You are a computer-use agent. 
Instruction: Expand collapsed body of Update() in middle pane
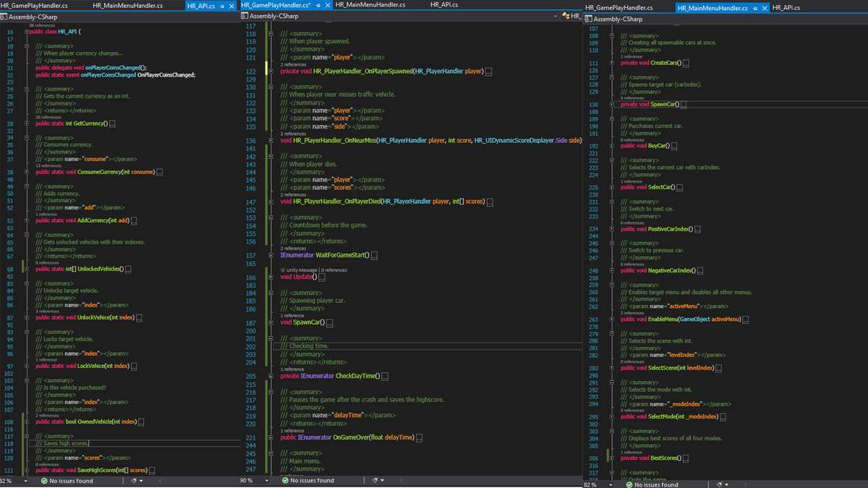point(321,277)
